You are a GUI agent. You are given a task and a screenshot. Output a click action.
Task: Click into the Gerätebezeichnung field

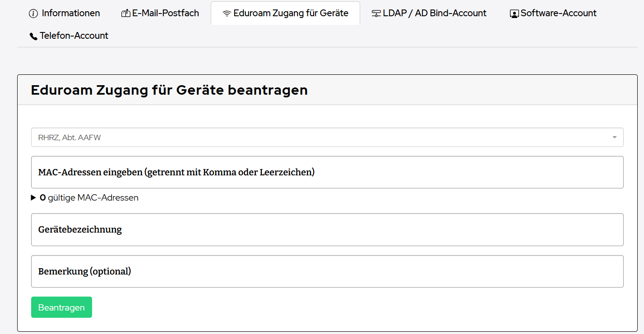[x=327, y=229]
